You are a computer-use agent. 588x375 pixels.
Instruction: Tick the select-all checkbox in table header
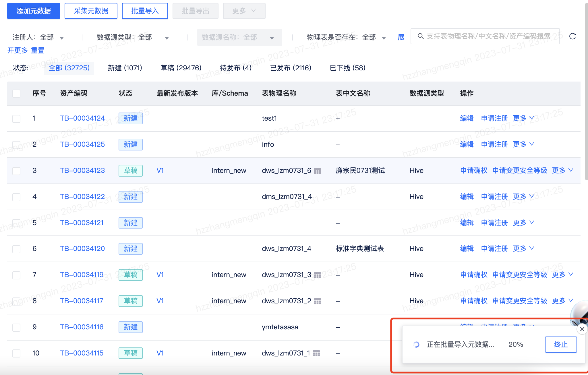point(16,94)
